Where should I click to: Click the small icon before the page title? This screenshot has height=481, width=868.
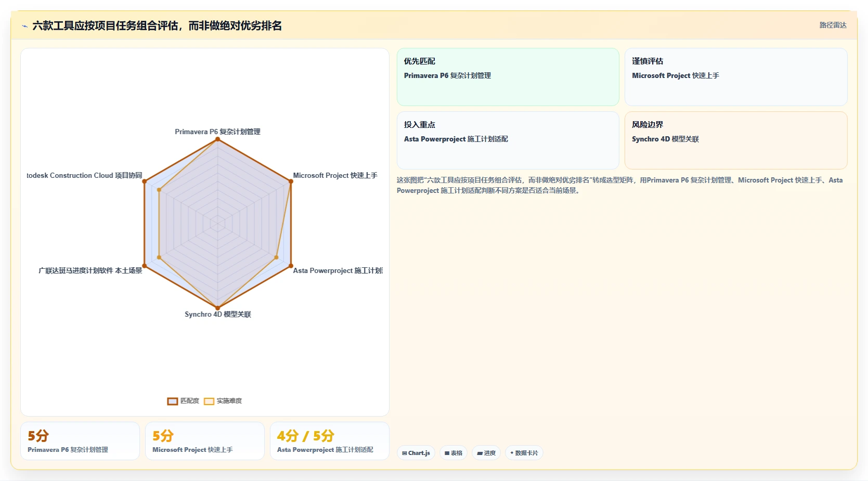tap(24, 26)
